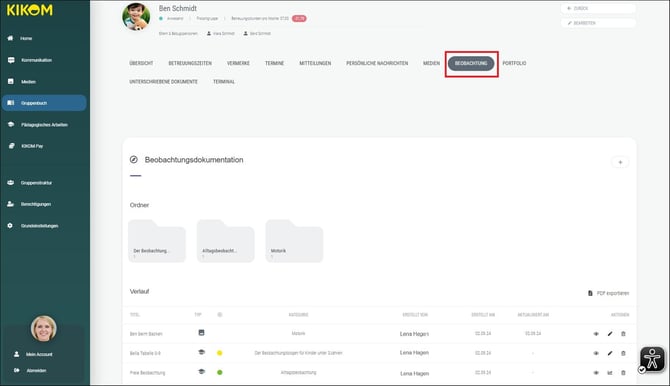Edit the 'Ben beim Basteln' entry with pencil icon
Image resolution: width=670 pixels, height=386 pixels.
coord(610,334)
